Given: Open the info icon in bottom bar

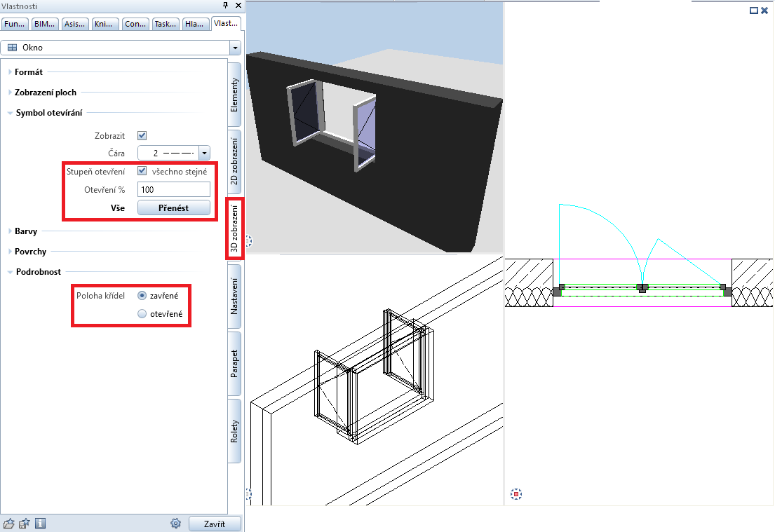Looking at the screenshot, I should (40, 523).
